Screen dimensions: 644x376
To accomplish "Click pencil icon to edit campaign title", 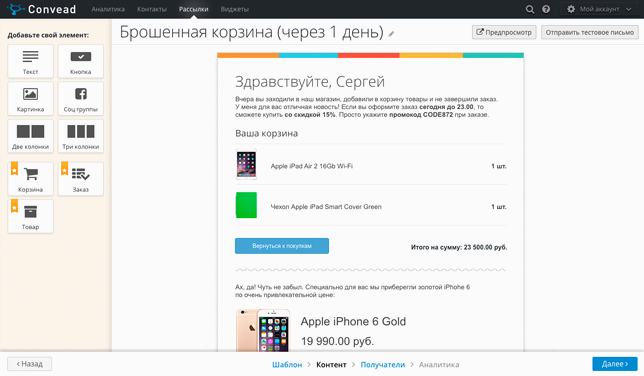I will pos(391,34).
